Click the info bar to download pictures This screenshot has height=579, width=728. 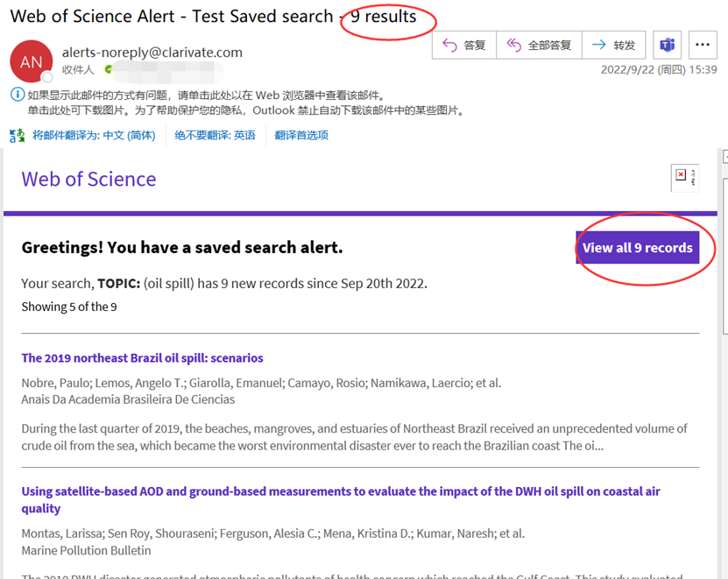(245, 110)
